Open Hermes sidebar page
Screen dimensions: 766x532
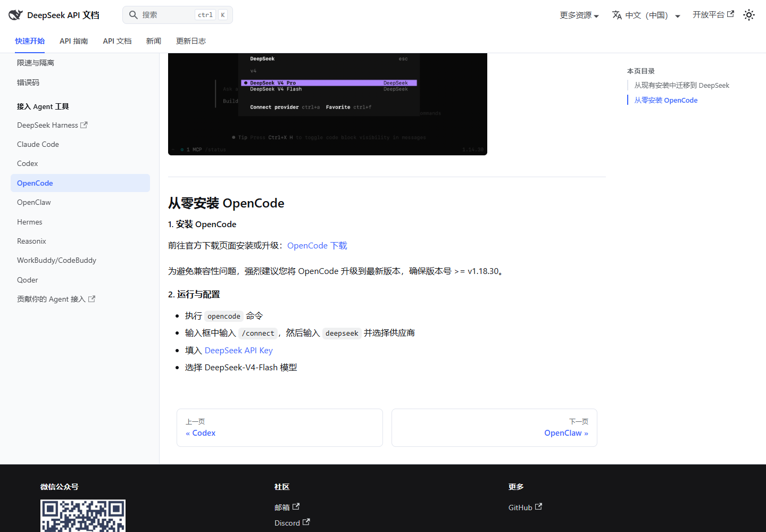(80, 222)
